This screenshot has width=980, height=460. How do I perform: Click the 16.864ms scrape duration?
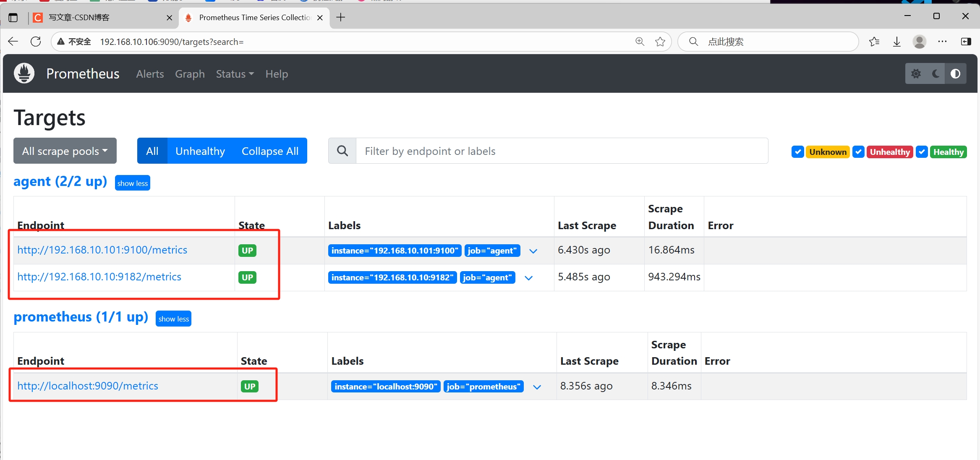point(671,250)
